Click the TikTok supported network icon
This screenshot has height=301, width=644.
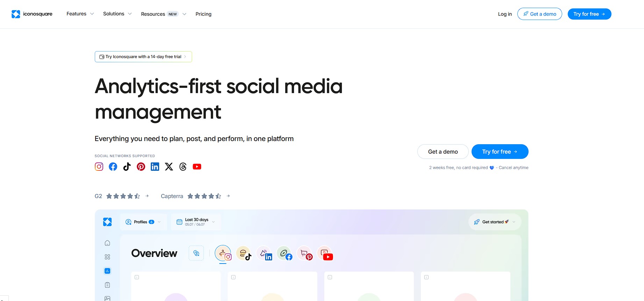(127, 167)
